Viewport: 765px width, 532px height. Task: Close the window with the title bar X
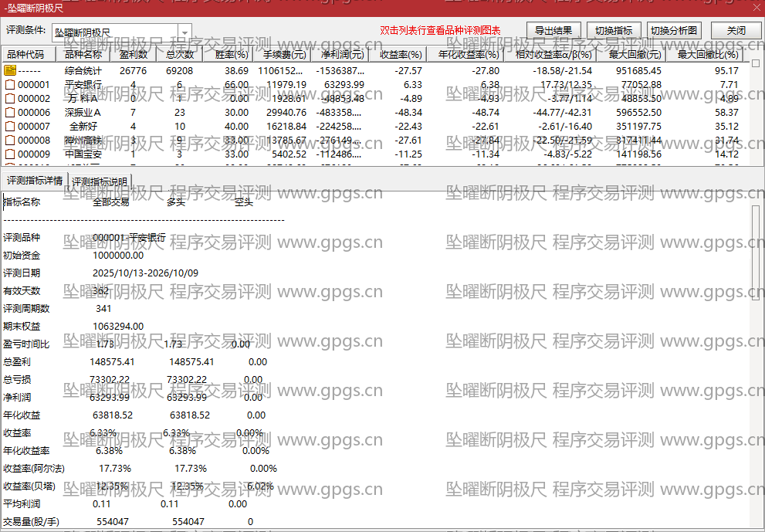coord(756,8)
